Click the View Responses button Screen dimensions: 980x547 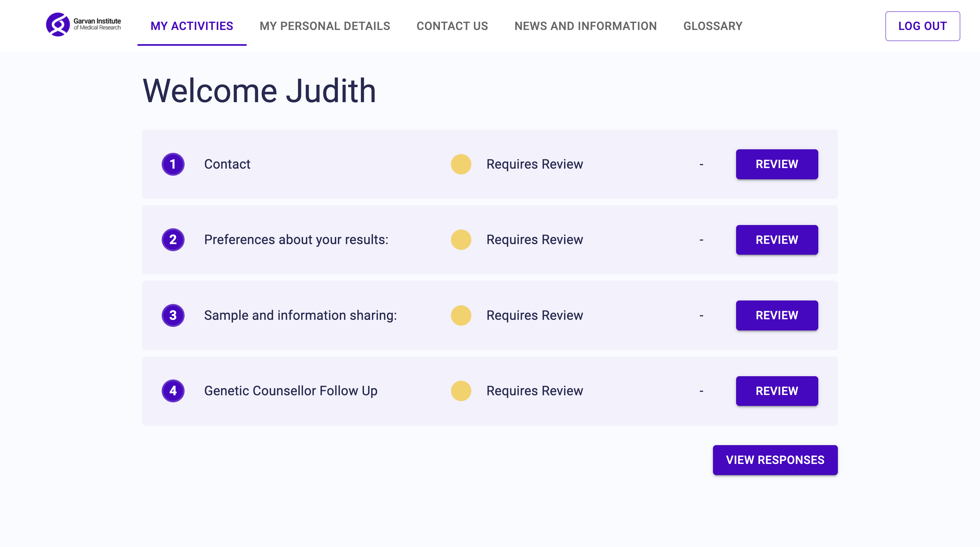click(x=774, y=460)
